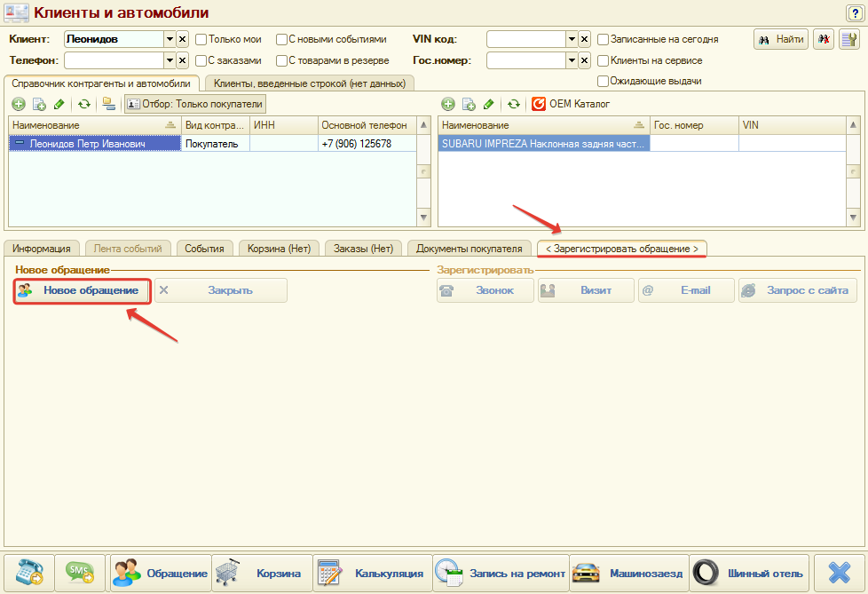Focus the VIN код input field
The width and height of the screenshot is (868, 594).
click(x=526, y=39)
